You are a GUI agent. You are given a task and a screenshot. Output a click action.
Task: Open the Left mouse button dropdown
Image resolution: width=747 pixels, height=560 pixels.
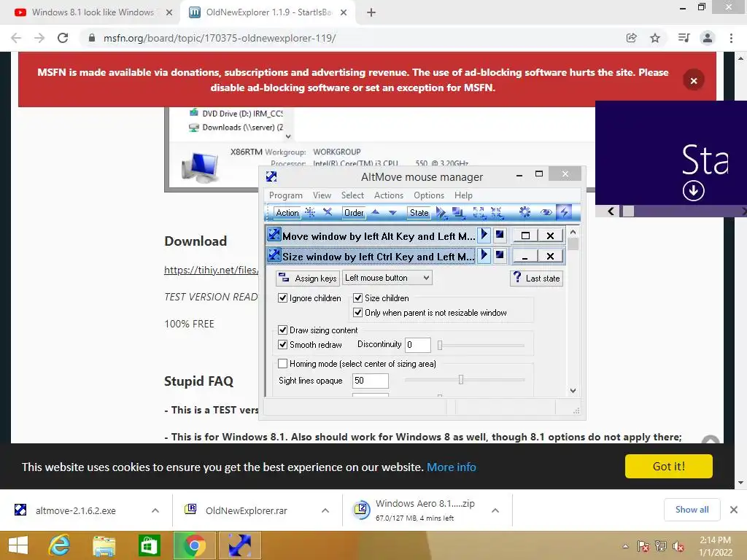[x=387, y=278]
